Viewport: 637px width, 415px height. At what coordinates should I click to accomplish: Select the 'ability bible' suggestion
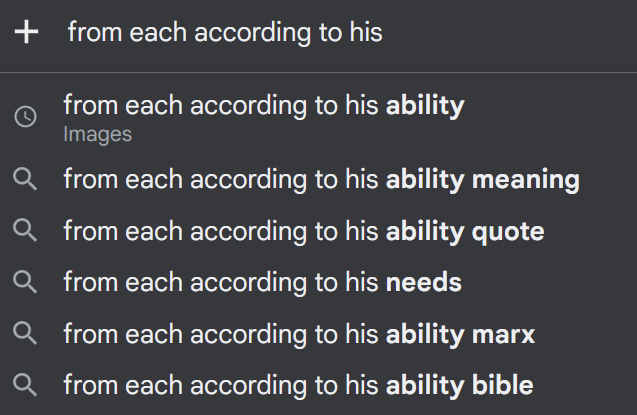(297, 384)
